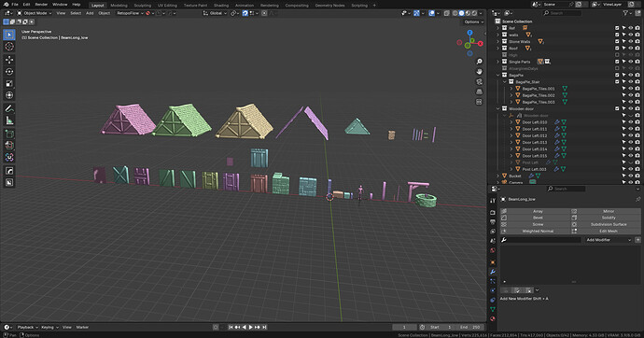Open the Global transform orientation dropdown

(x=215, y=13)
